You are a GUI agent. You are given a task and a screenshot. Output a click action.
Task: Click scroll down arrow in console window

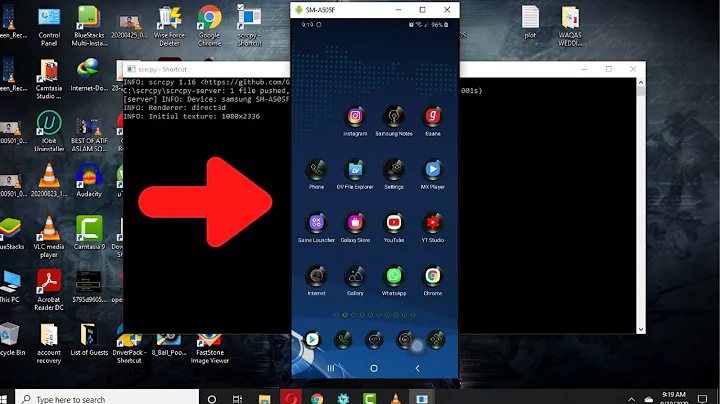coord(641,329)
